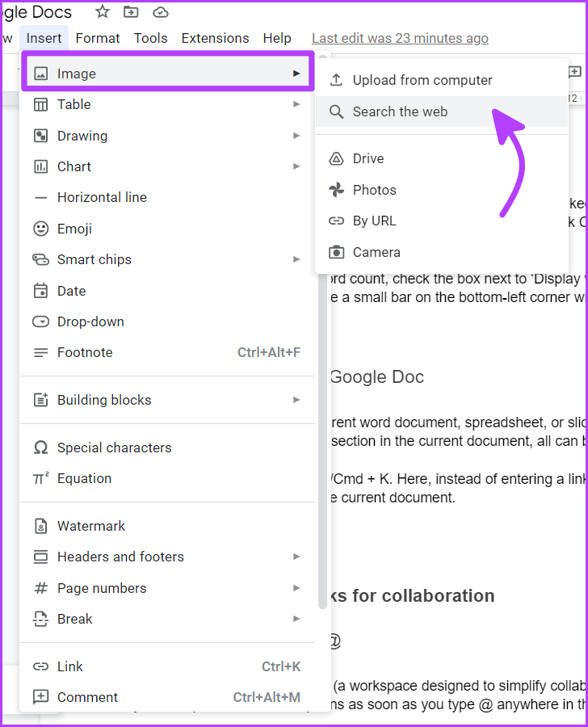Expand the Break submenu arrow

coord(296,619)
